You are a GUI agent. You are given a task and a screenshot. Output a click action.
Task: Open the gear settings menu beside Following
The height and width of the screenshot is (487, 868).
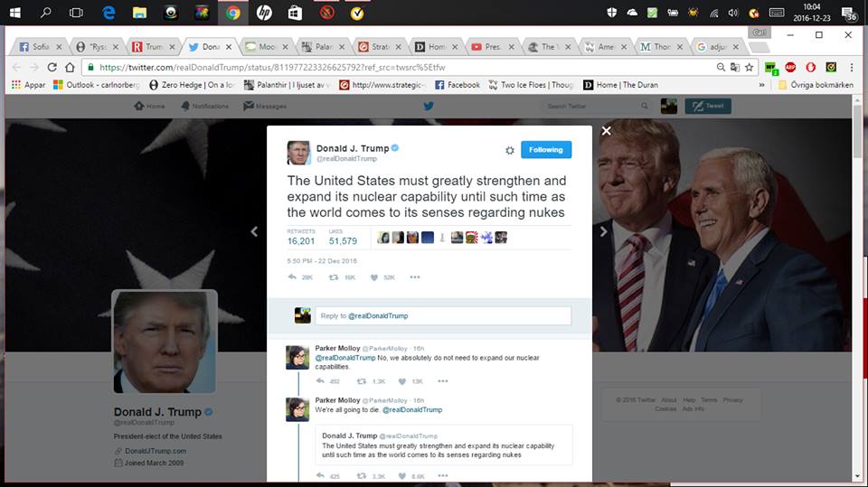509,150
